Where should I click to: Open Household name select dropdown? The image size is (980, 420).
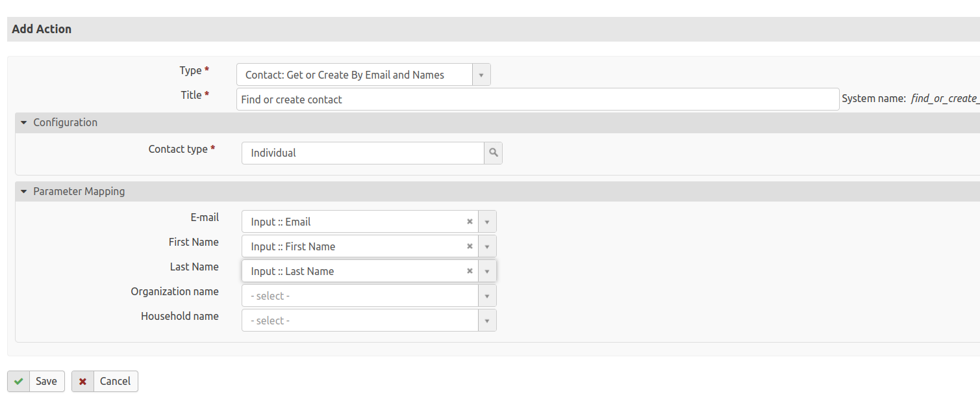point(368,321)
